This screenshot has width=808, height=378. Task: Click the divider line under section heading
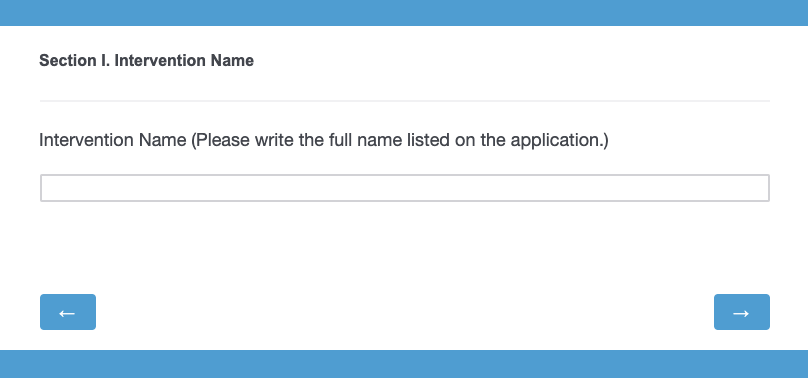click(405, 101)
